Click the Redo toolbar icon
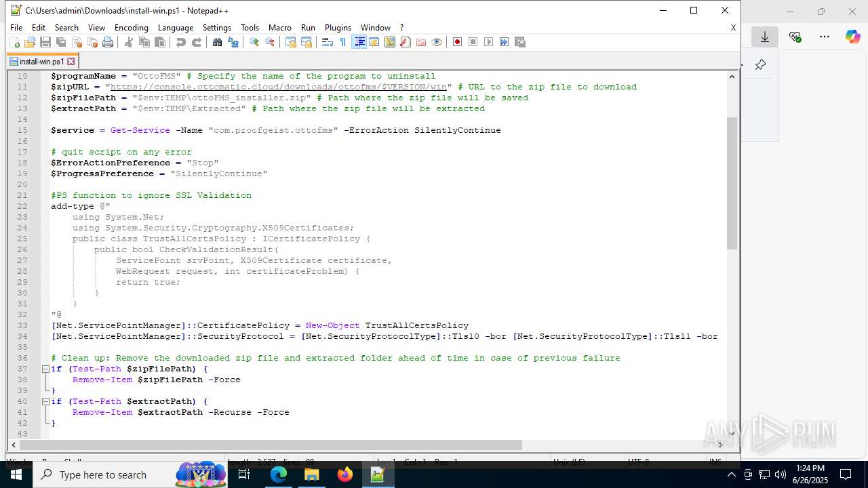The image size is (868, 488). click(x=197, y=42)
